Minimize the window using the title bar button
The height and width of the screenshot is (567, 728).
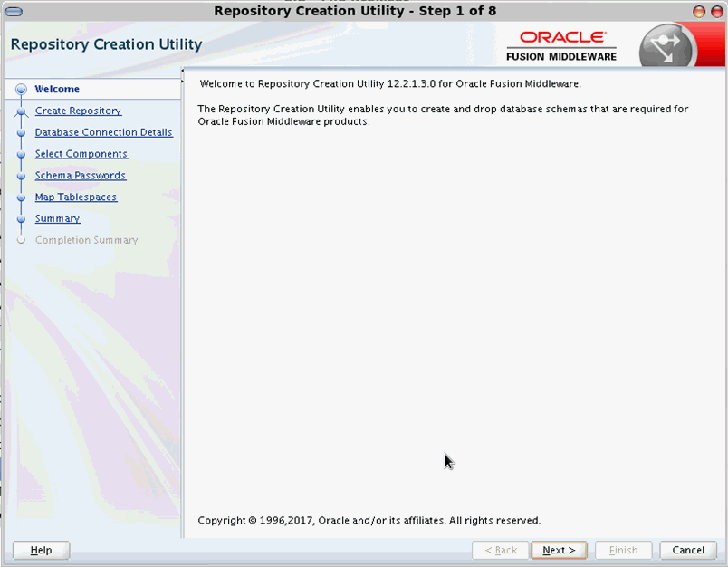[699, 12]
